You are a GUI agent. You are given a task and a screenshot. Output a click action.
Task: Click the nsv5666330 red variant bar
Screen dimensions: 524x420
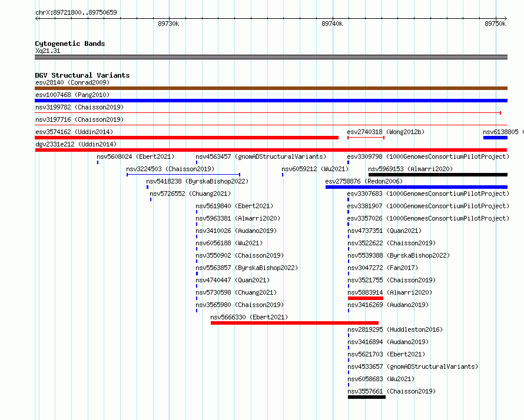(x=294, y=323)
